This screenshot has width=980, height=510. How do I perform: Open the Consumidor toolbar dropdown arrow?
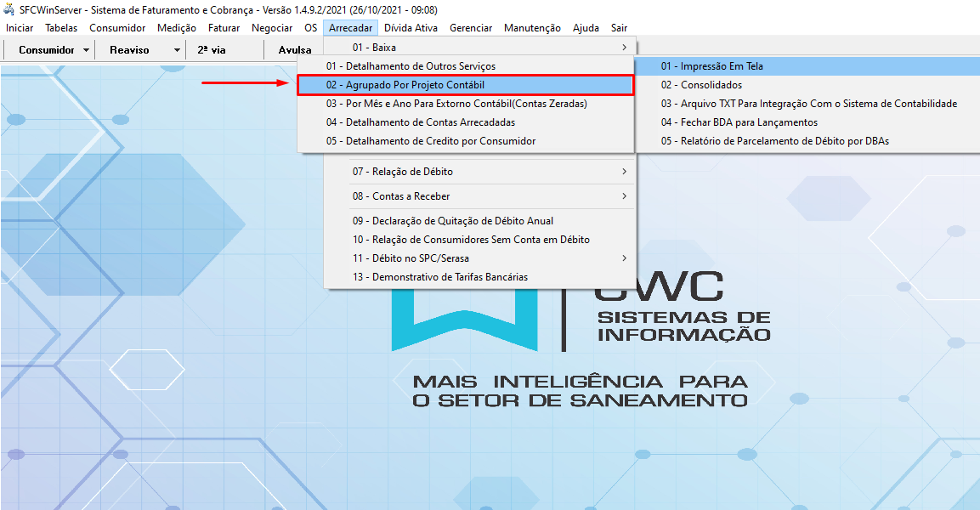tap(87, 50)
